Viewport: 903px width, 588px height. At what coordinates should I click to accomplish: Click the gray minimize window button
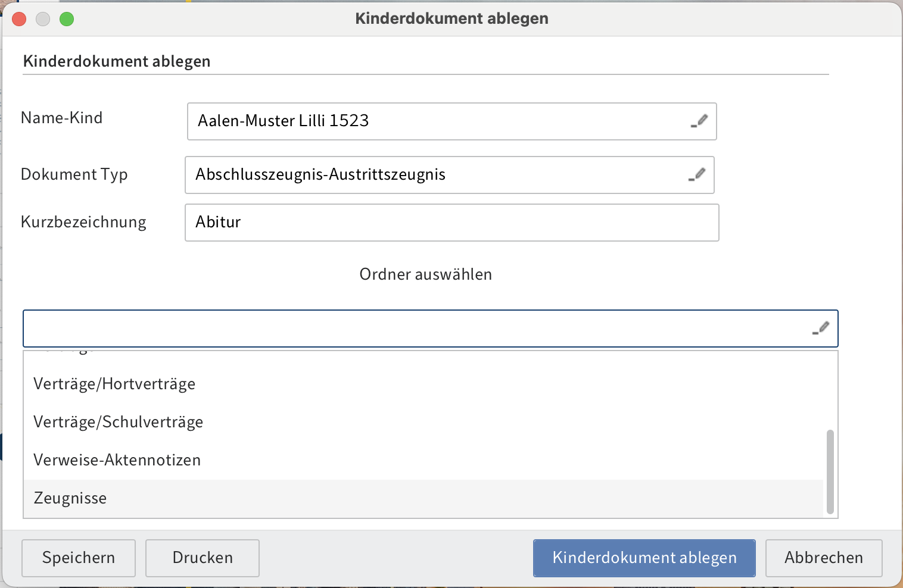pos(43,19)
